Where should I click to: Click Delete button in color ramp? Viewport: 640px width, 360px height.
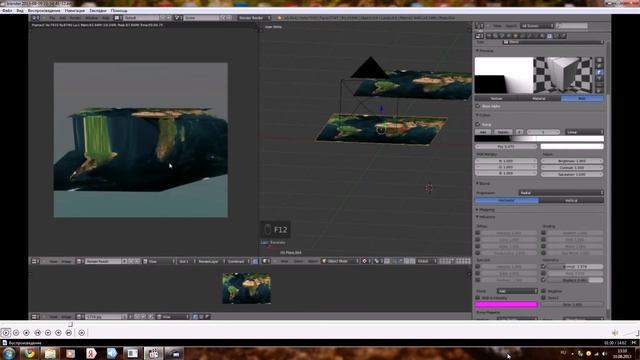click(x=503, y=132)
